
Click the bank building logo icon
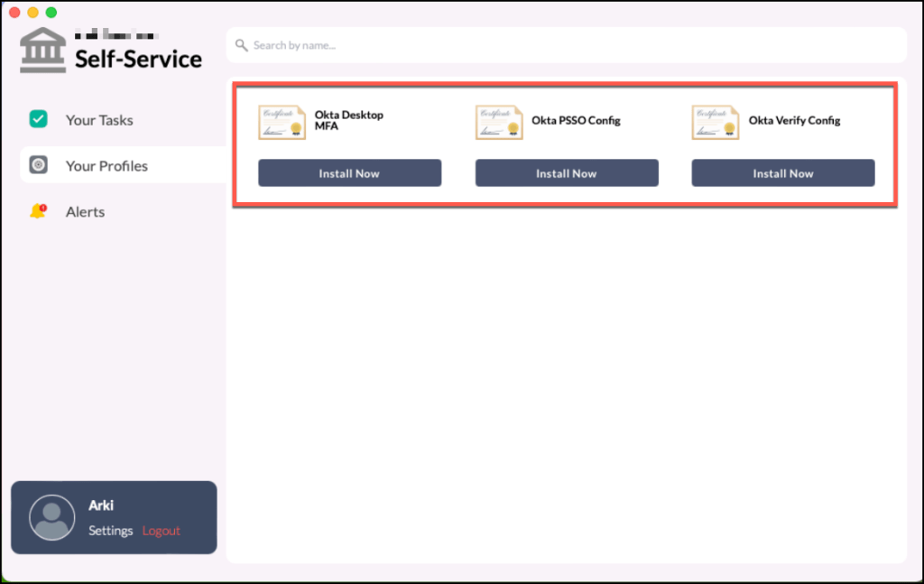tap(43, 50)
